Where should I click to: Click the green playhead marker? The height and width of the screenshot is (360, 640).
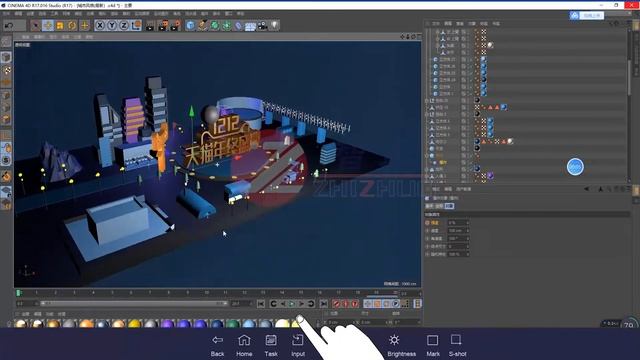coord(18,293)
